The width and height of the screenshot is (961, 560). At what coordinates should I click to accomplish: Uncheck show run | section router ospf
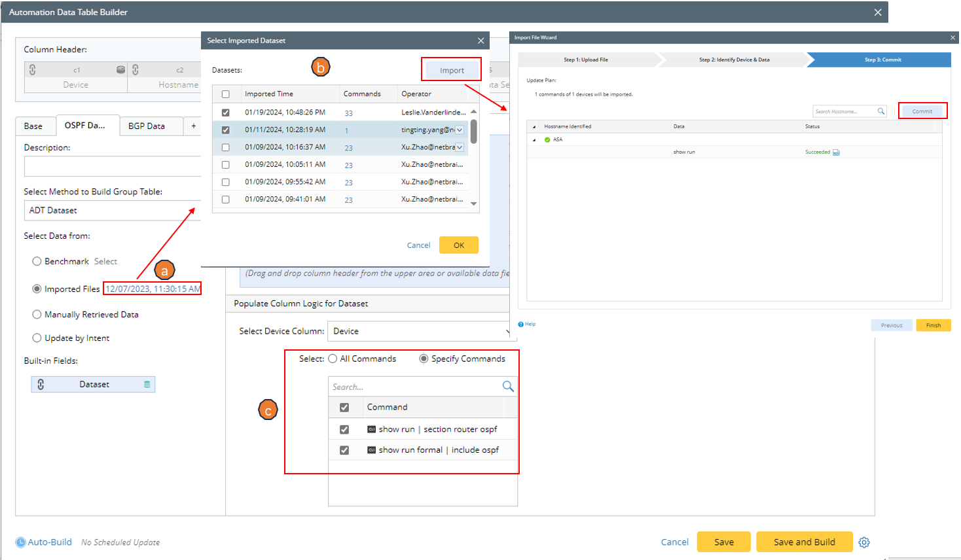pos(344,429)
